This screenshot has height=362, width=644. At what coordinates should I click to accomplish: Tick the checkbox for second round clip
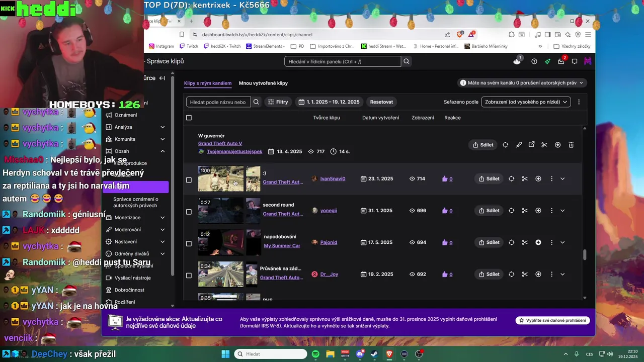coord(189,212)
